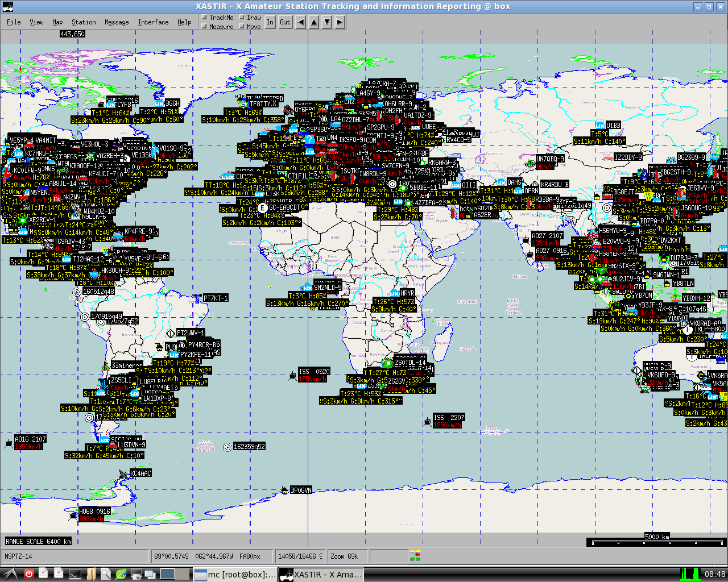Click the KP4FRE-9 station label

click(x=139, y=231)
